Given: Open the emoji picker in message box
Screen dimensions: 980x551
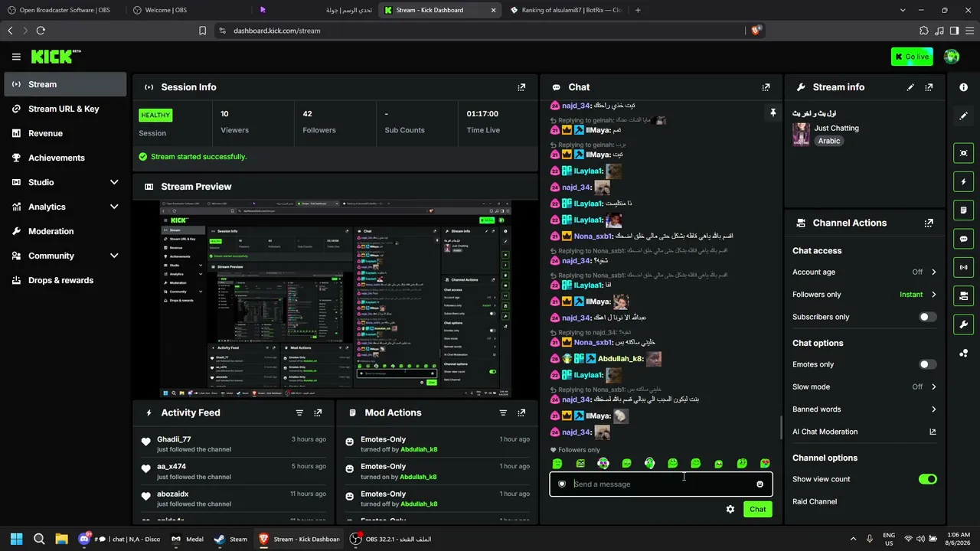Looking at the screenshot, I should pyautogui.click(x=759, y=484).
